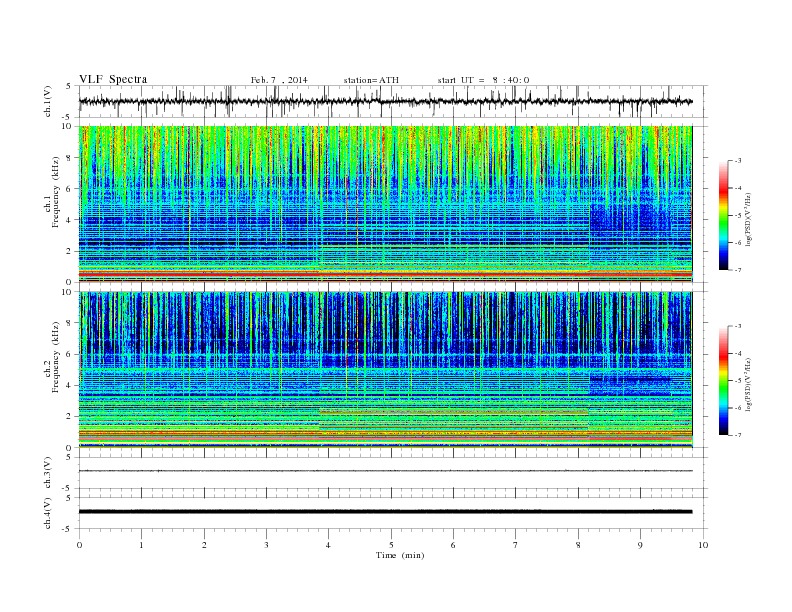Click the 'ch.1(V)' waveform axis label
Viewport: 792px width, 612px height.
[x=48, y=101]
